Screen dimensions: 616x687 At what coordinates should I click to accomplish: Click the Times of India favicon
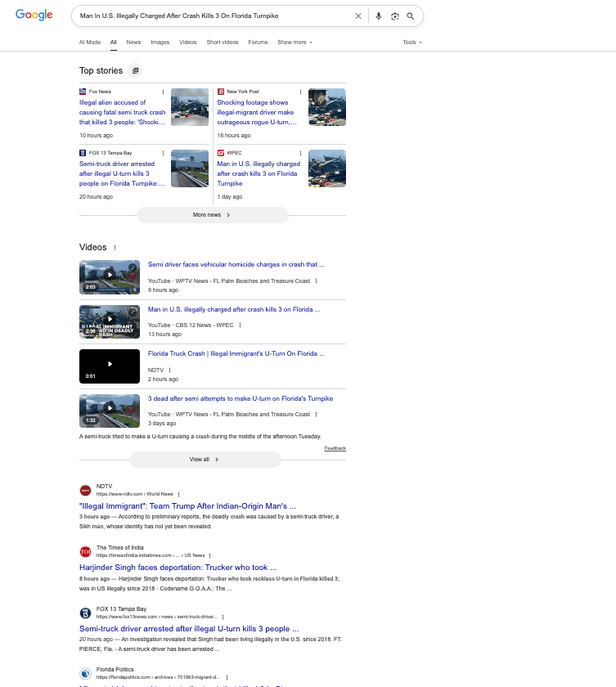85,551
